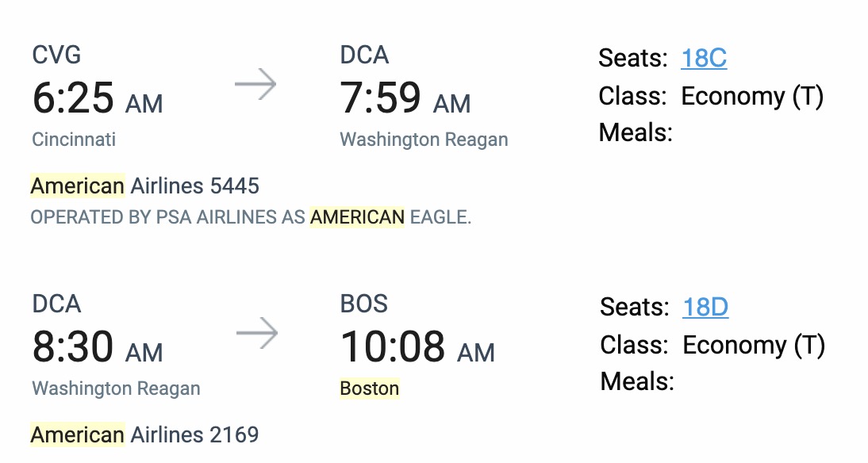Select the 6:25 AM departure time
Image resolution: width=868 pixels, height=463 pixels.
tap(97, 98)
